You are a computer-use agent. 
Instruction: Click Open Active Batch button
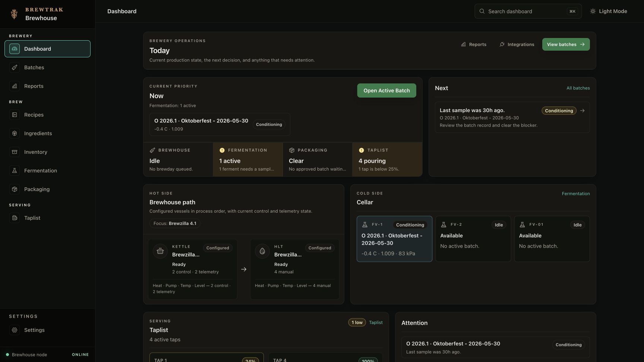click(x=386, y=90)
